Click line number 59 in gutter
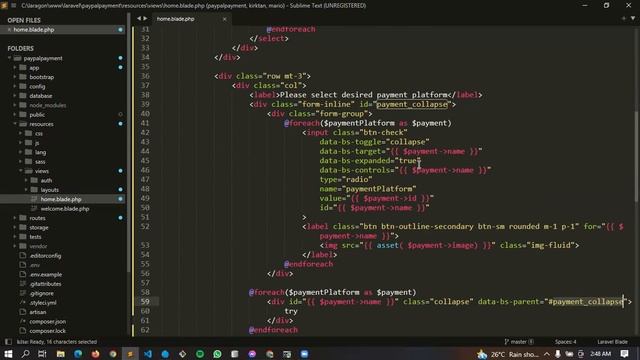 (x=145, y=302)
